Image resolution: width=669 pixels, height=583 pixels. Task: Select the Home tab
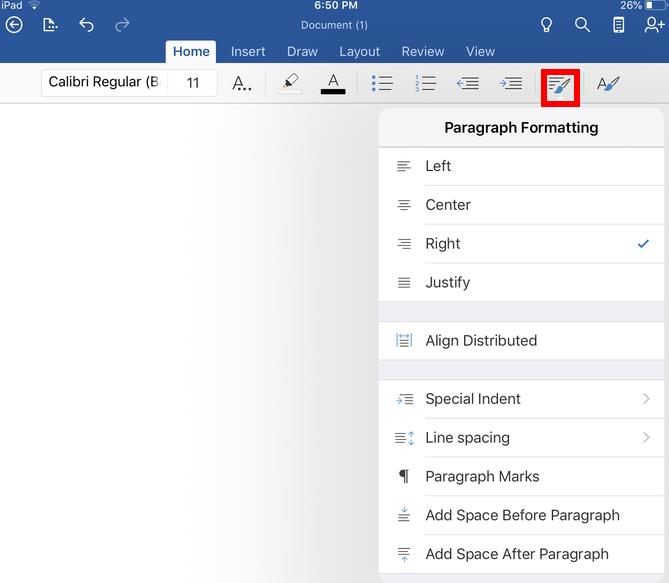tap(191, 52)
